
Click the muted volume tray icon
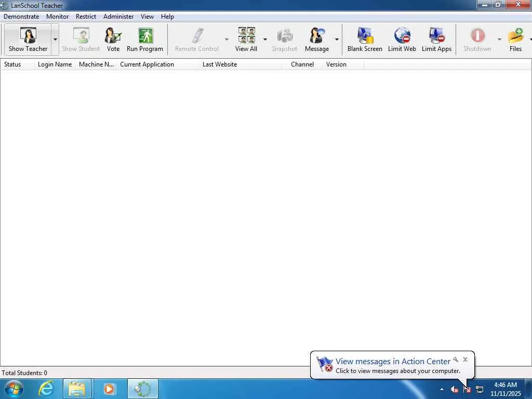(454, 390)
